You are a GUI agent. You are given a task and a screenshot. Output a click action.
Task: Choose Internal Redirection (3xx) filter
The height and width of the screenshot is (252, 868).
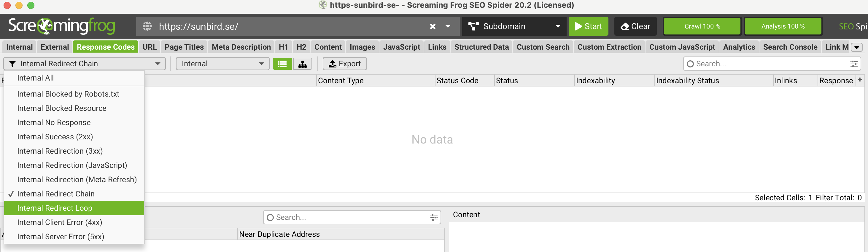[74, 151]
